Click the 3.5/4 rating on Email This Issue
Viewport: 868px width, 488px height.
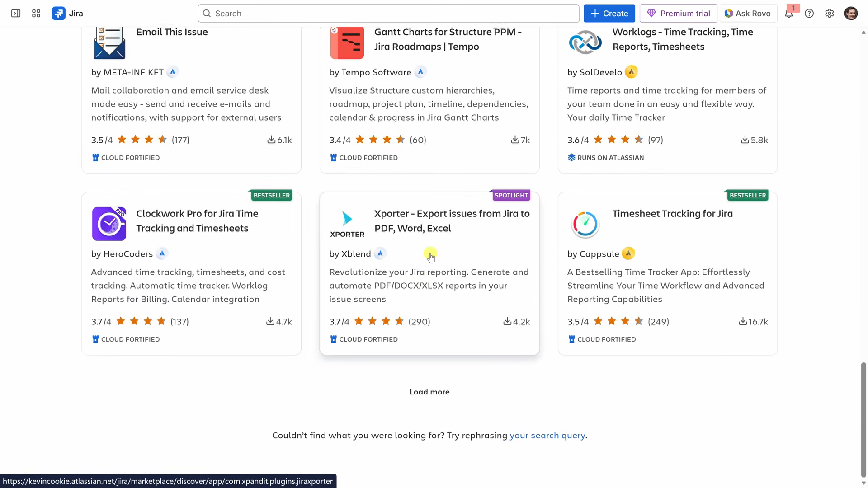click(x=102, y=140)
